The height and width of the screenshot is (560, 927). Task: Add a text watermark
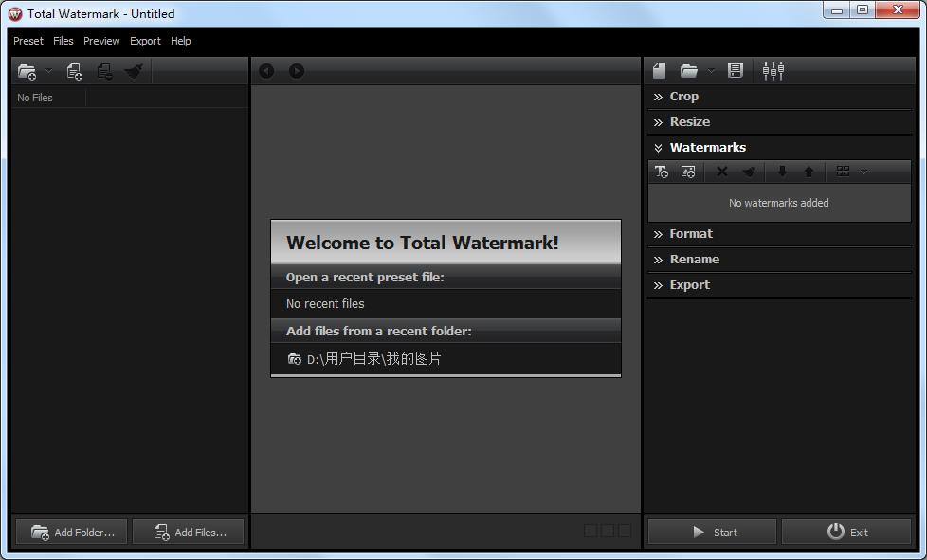click(662, 172)
